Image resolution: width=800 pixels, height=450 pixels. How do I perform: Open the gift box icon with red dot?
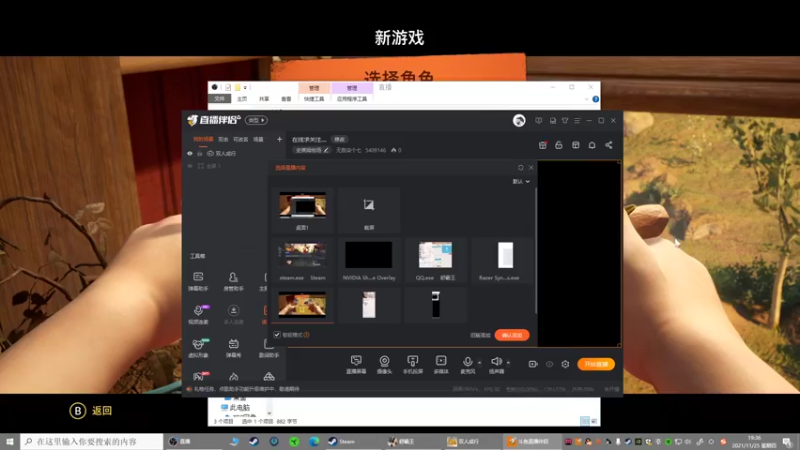543,145
